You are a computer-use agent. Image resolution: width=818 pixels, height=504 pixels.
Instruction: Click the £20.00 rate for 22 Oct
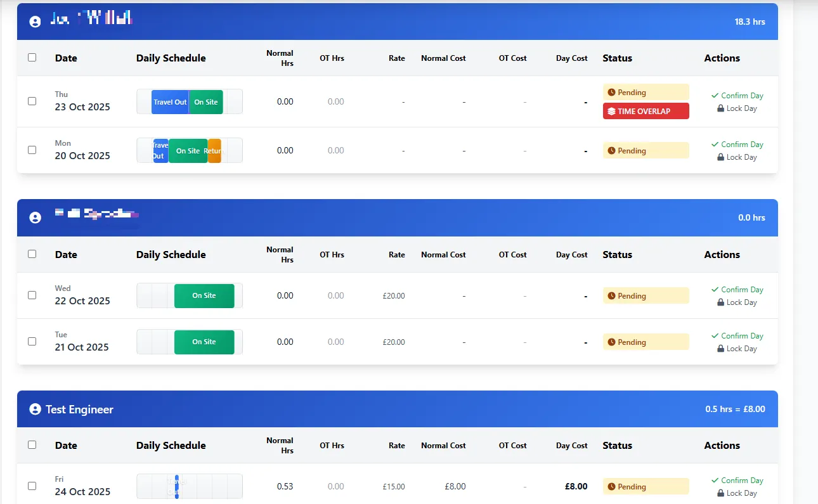tap(393, 296)
